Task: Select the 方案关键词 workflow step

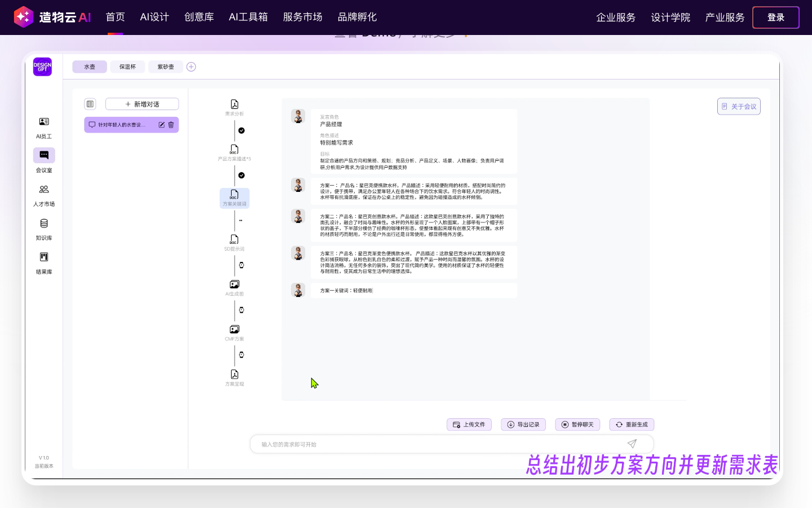Action: click(x=235, y=198)
